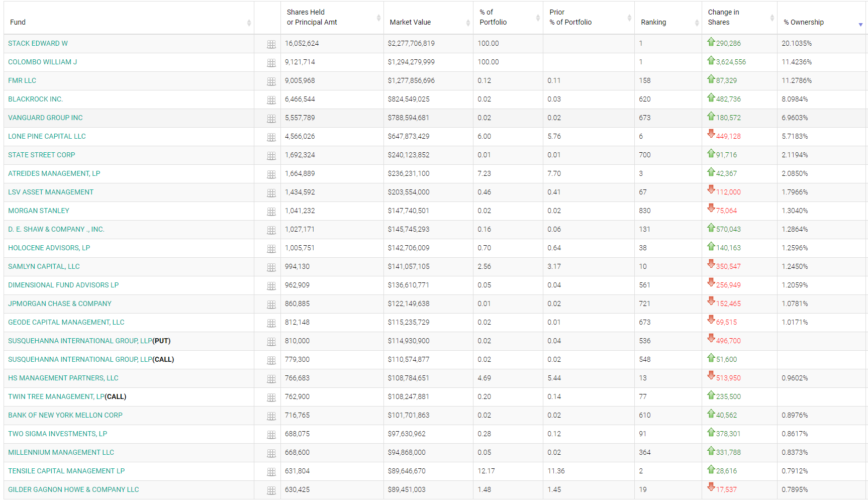The width and height of the screenshot is (868, 503).
Task: Open grid icon for FMR LLC row
Action: (271, 81)
